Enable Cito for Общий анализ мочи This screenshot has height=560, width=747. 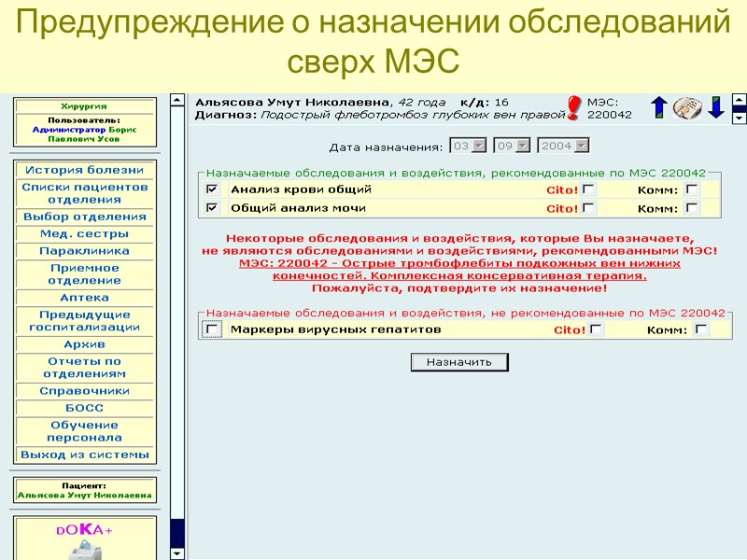(588, 207)
